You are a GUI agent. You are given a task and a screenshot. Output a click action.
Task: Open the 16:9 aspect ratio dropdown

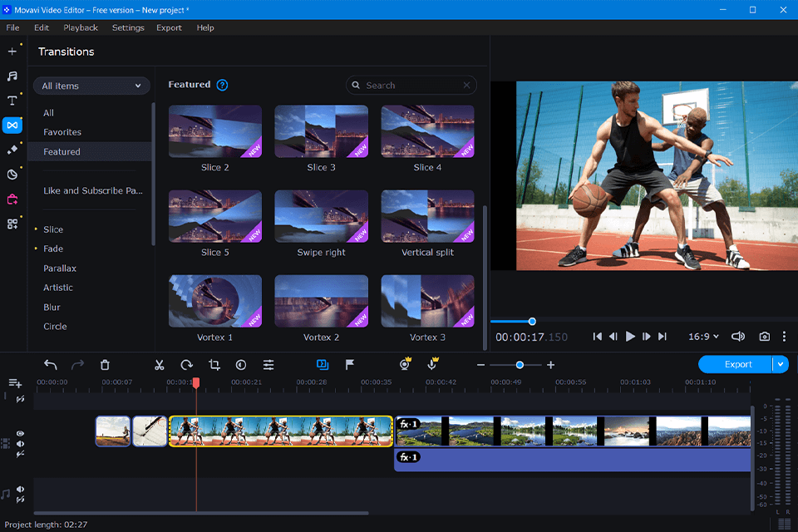click(x=703, y=337)
